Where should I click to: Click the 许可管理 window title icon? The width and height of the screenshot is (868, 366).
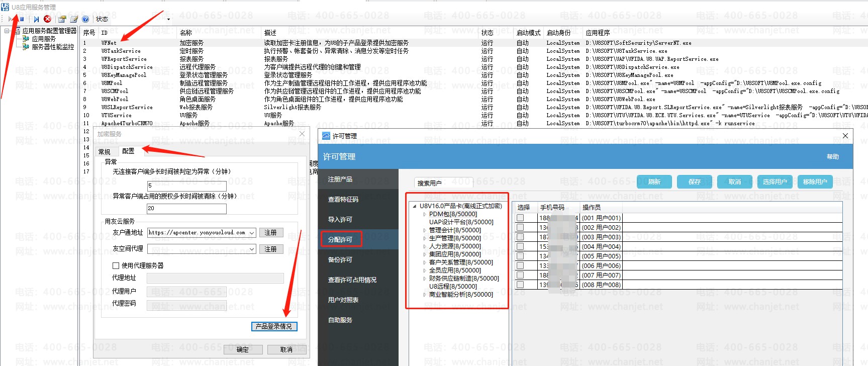[x=326, y=136]
